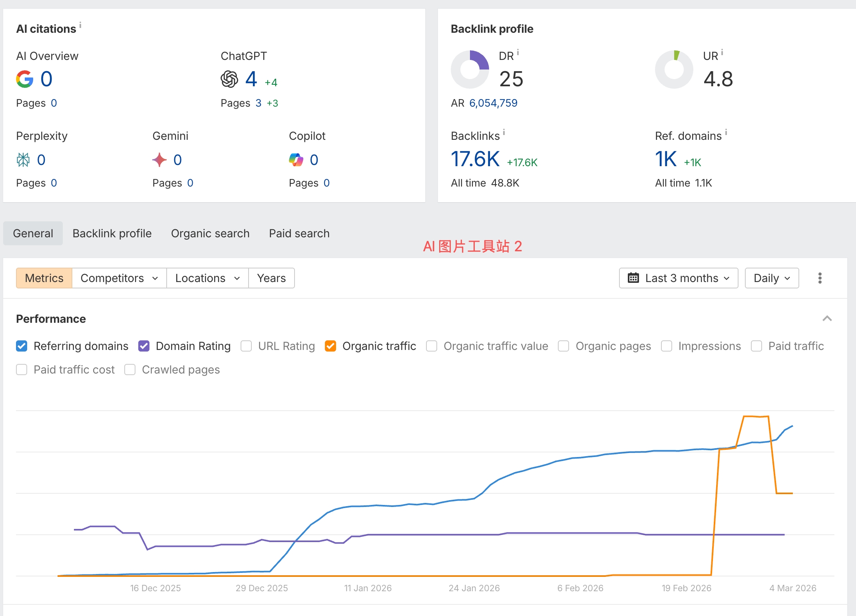Click the ChatGPT logo icon

coord(229,79)
